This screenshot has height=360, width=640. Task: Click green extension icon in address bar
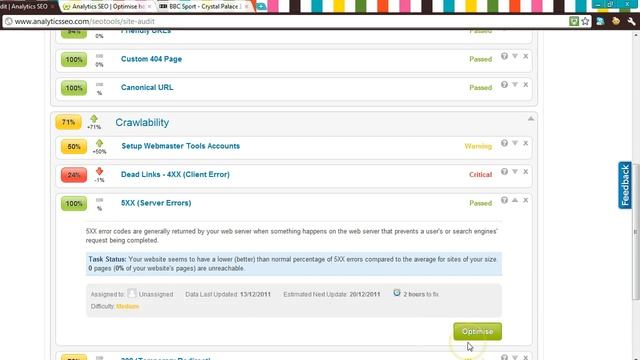574,21
